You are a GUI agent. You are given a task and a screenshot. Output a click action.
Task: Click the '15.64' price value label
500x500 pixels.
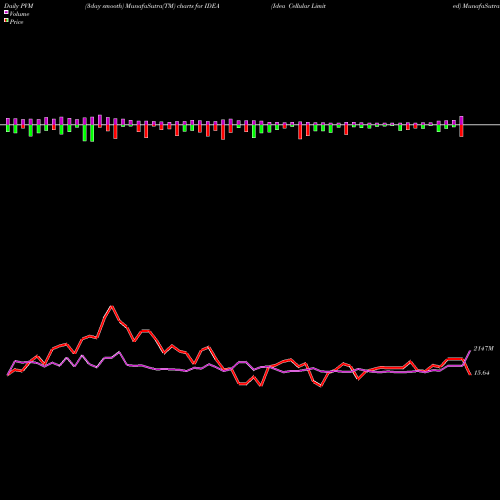coord(481,373)
